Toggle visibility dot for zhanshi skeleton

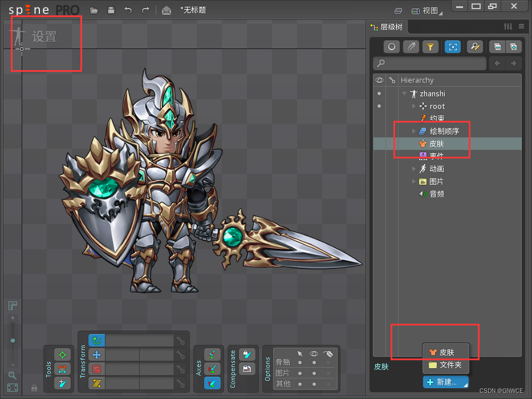click(379, 93)
